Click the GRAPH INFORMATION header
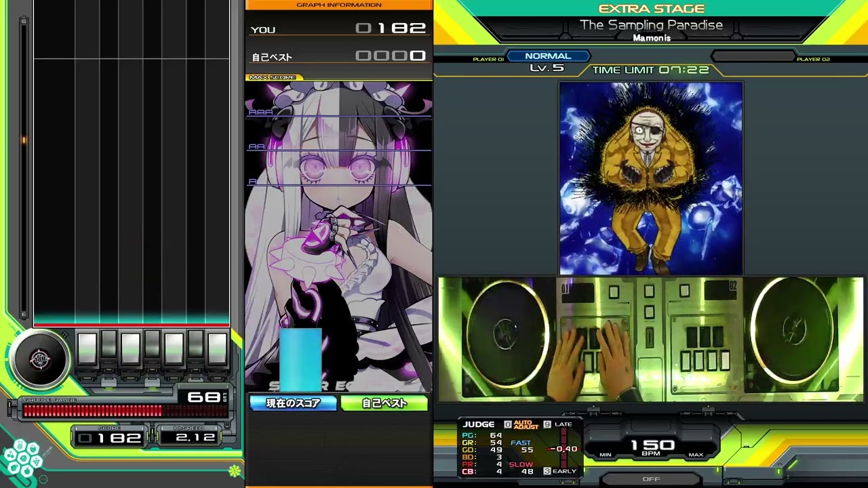 [339, 5]
